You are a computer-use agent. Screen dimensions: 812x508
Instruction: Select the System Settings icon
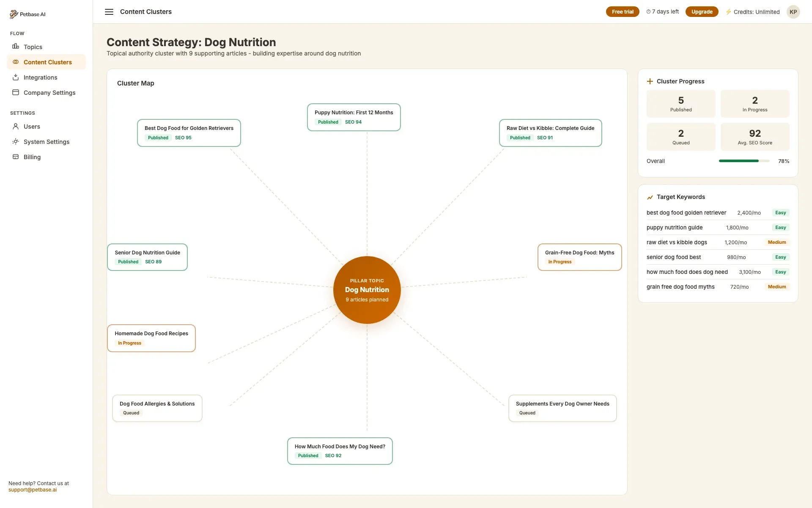(x=16, y=141)
